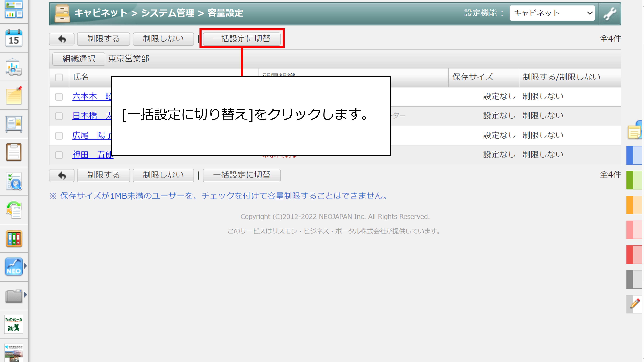
Task: Click the top 一括設定に切替 button
Action: click(x=241, y=39)
